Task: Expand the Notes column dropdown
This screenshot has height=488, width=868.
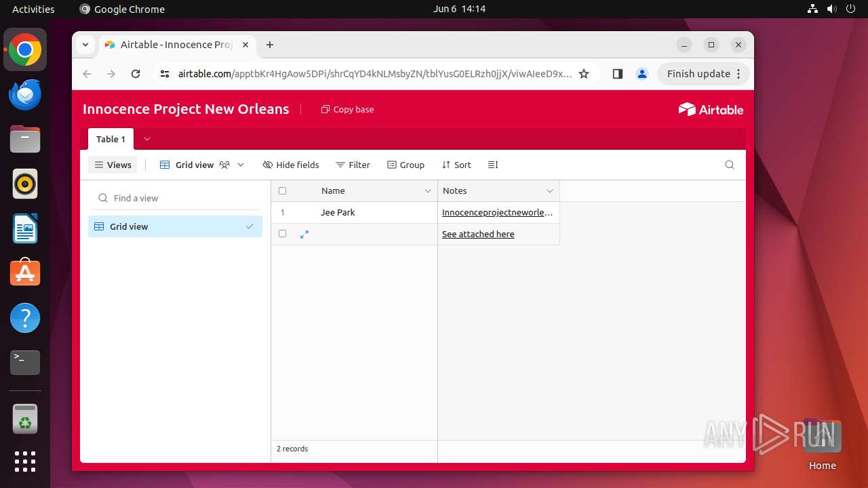Action: (x=550, y=191)
